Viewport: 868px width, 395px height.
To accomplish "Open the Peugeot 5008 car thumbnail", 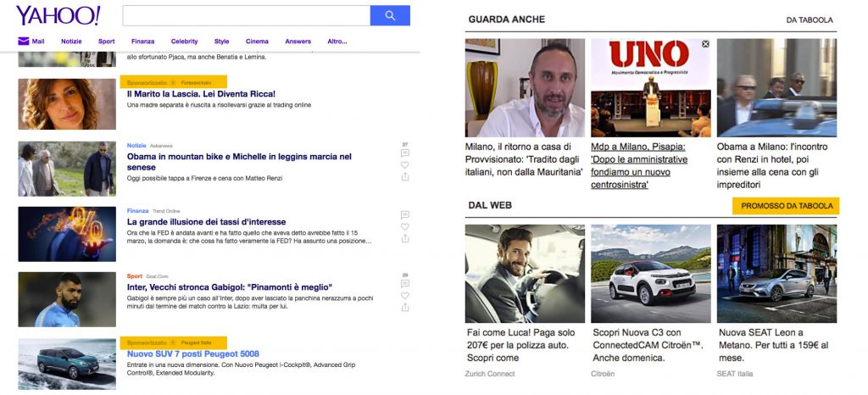I will pyautogui.click(x=67, y=364).
